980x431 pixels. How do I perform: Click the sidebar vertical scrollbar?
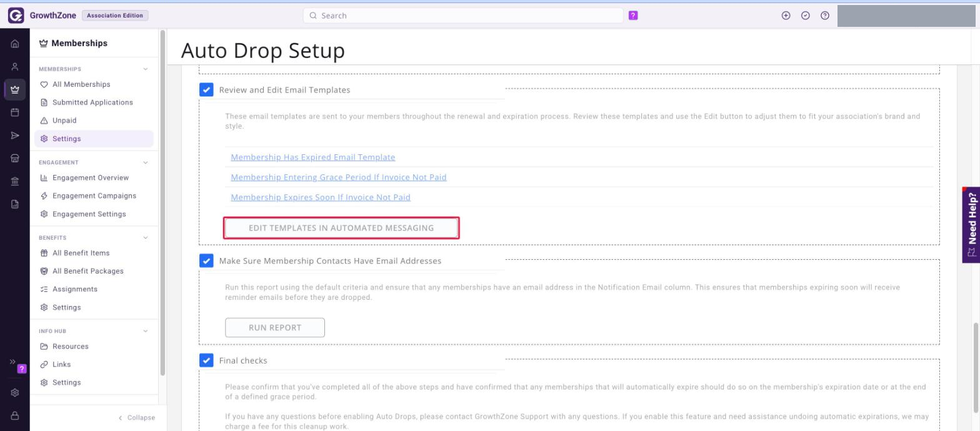pyautogui.click(x=163, y=203)
